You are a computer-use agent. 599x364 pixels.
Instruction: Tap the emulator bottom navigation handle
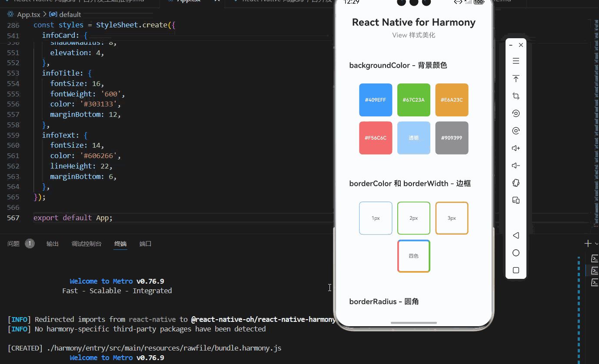[x=414, y=323]
